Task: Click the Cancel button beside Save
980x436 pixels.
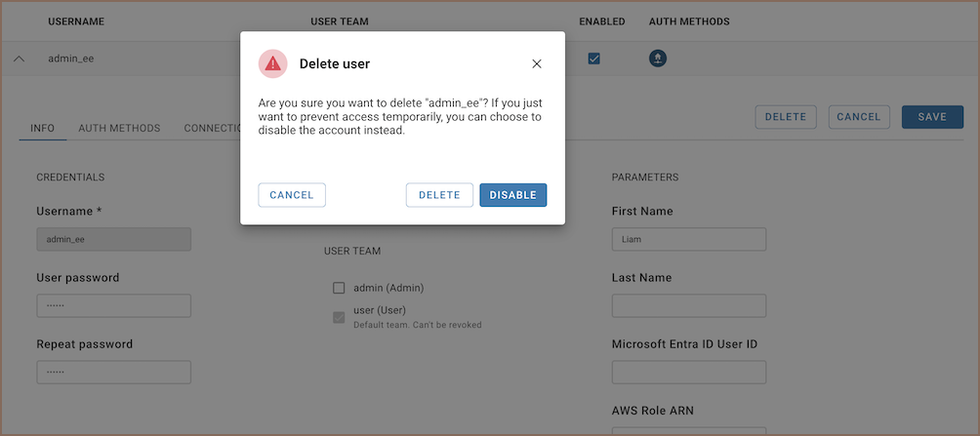Action: tap(859, 117)
